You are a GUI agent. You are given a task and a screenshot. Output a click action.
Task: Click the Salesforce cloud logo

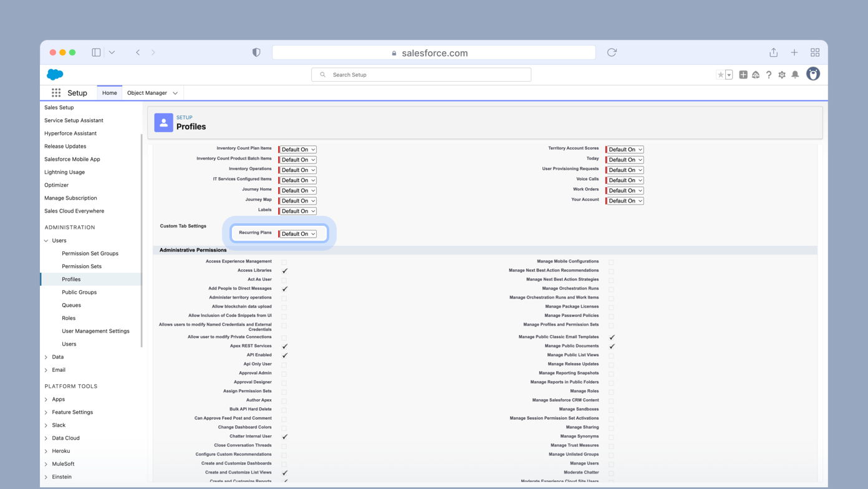[x=54, y=74]
